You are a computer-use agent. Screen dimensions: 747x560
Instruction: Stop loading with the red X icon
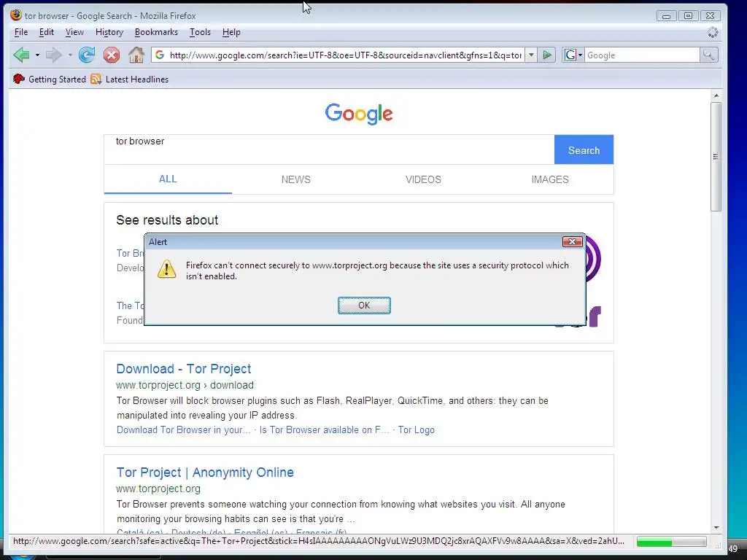(x=112, y=55)
